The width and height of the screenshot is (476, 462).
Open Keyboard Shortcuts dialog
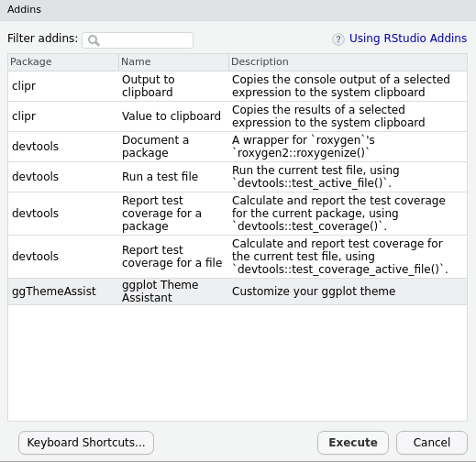point(86,443)
